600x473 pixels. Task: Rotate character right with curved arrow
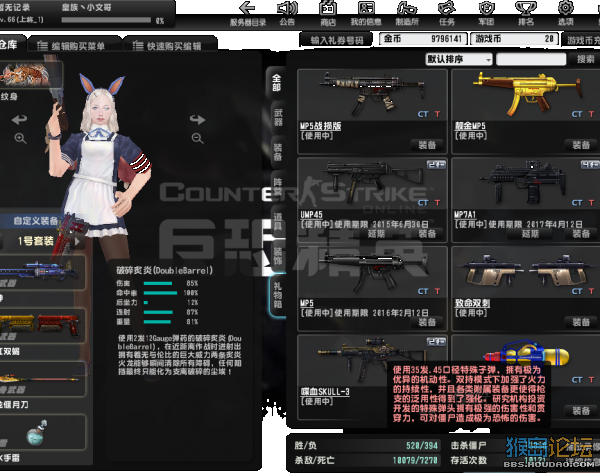[x=197, y=120]
